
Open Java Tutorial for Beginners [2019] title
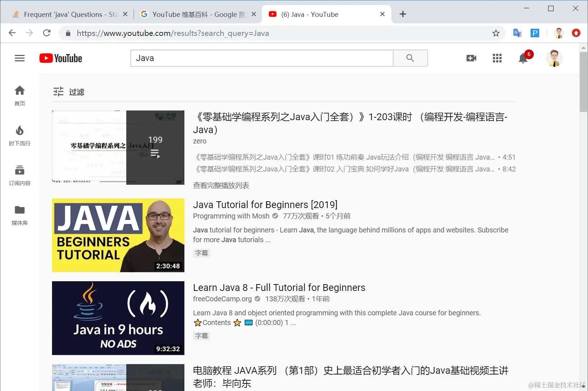click(x=265, y=204)
